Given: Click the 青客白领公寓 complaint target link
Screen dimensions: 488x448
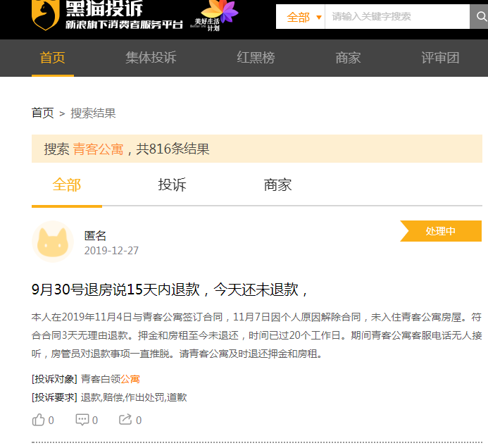Looking at the screenshot, I should [x=110, y=379].
